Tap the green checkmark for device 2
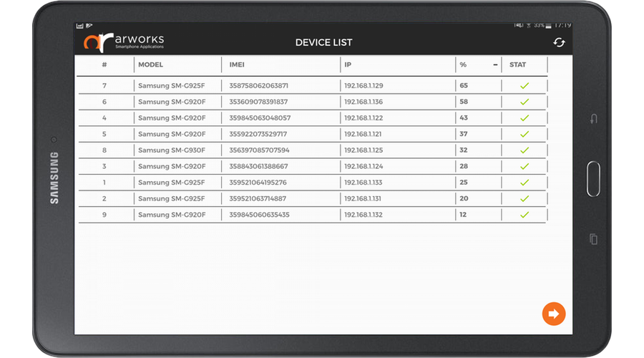644x358 pixels. click(525, 198)
